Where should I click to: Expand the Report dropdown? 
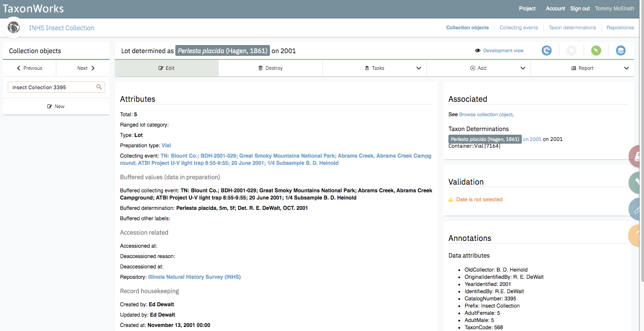(626, 68)
